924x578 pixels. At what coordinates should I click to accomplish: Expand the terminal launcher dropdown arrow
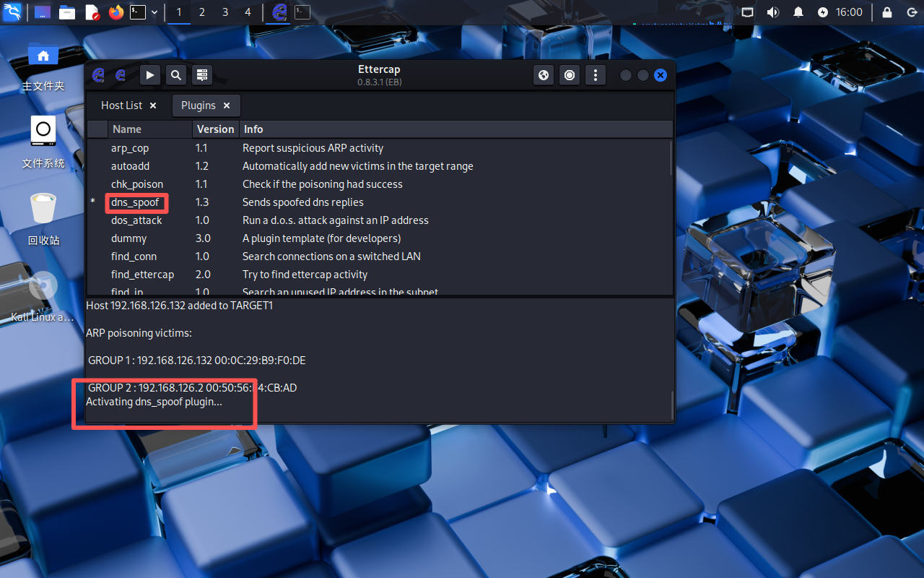[154, 12]
